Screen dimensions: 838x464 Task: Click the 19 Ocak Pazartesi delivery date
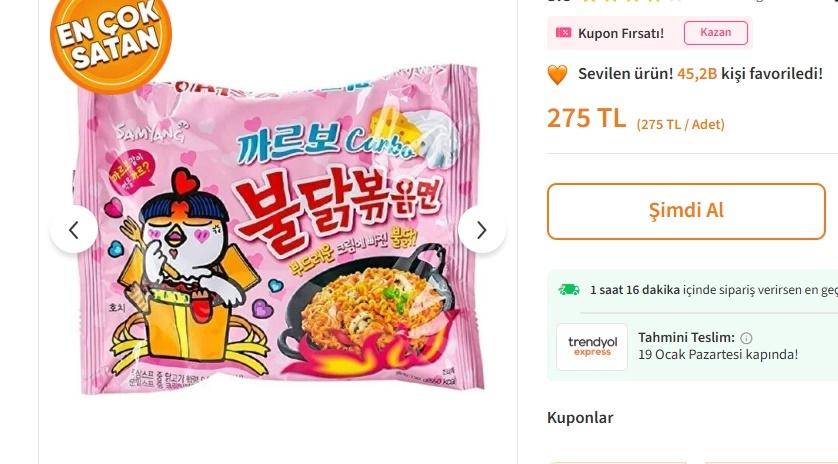718,355
